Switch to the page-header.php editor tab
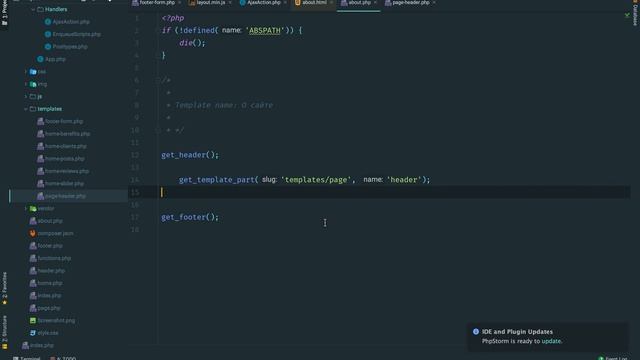The image size is (640, 360). 411,2
